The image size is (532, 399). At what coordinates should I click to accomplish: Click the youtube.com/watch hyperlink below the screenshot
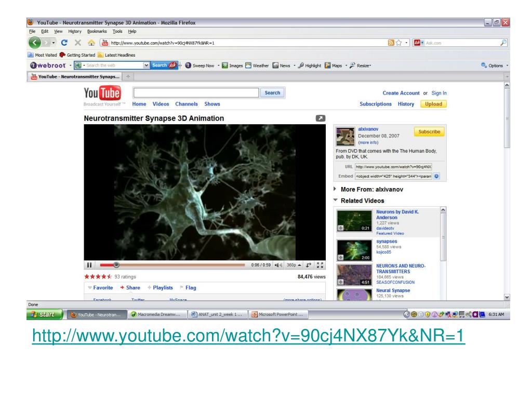pos(248,336)
